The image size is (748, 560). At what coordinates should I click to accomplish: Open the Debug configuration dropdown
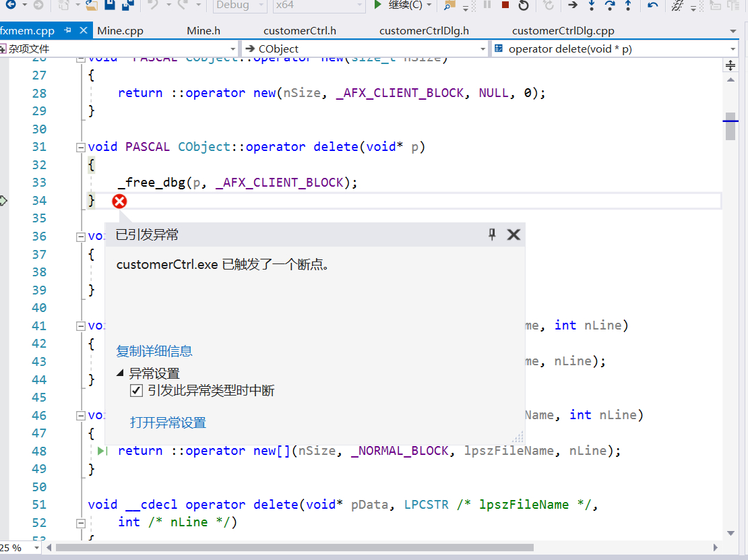(x=239, y=5)
